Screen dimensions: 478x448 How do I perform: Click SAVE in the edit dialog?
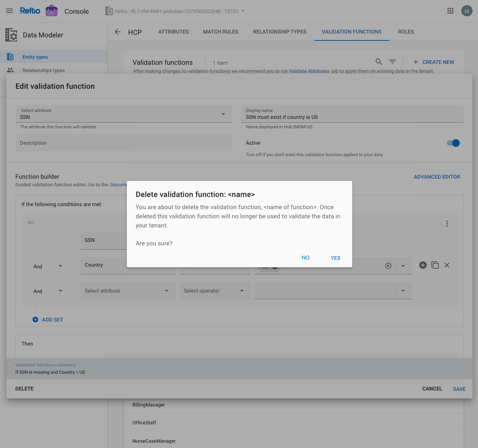click(x=459, y=389)
